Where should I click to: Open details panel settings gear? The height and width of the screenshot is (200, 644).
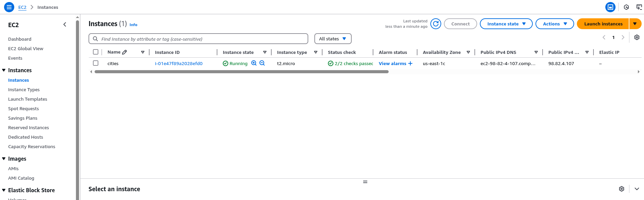pos(621,189)
